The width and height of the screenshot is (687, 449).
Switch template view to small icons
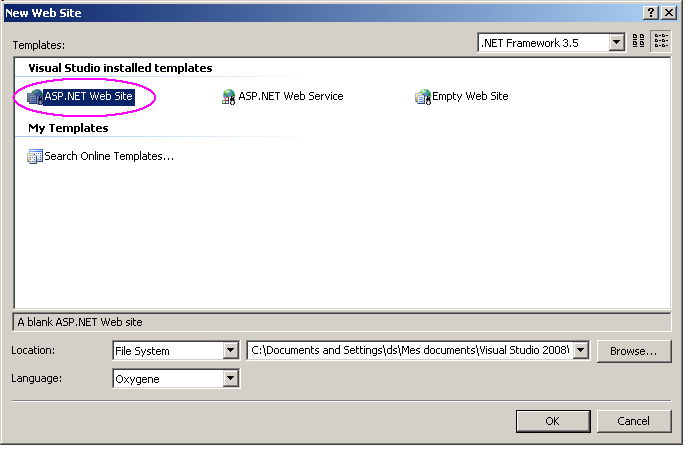[x=661, y=42]
